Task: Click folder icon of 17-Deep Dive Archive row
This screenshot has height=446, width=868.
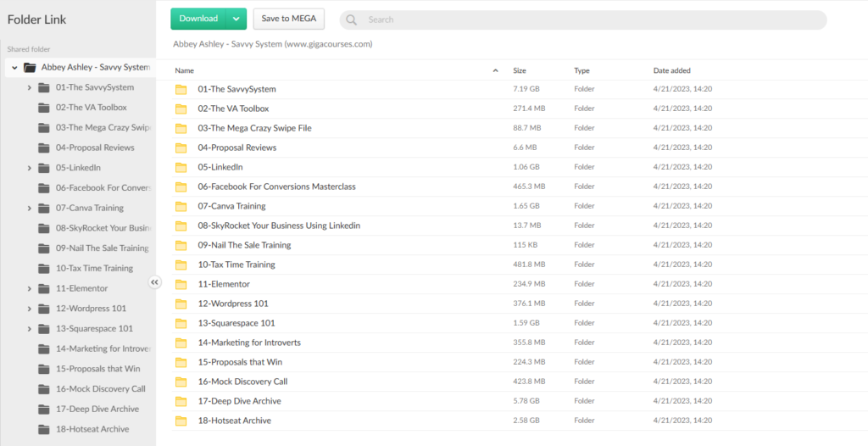Action: pos(181,401)
